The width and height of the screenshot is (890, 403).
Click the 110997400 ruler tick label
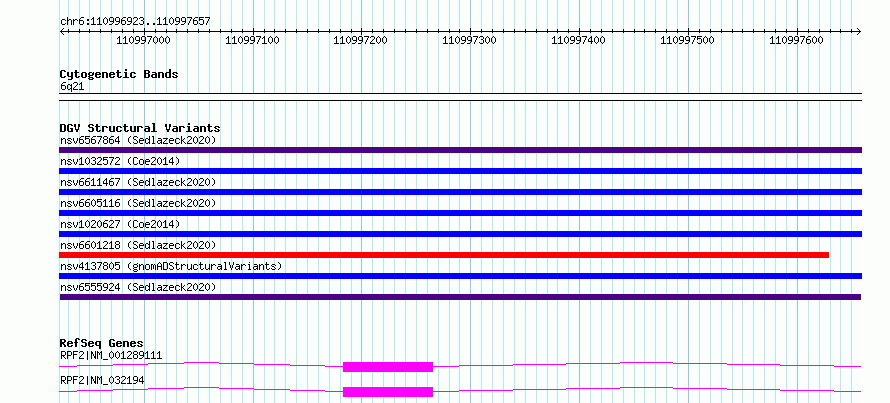click(x=578, y=40)
